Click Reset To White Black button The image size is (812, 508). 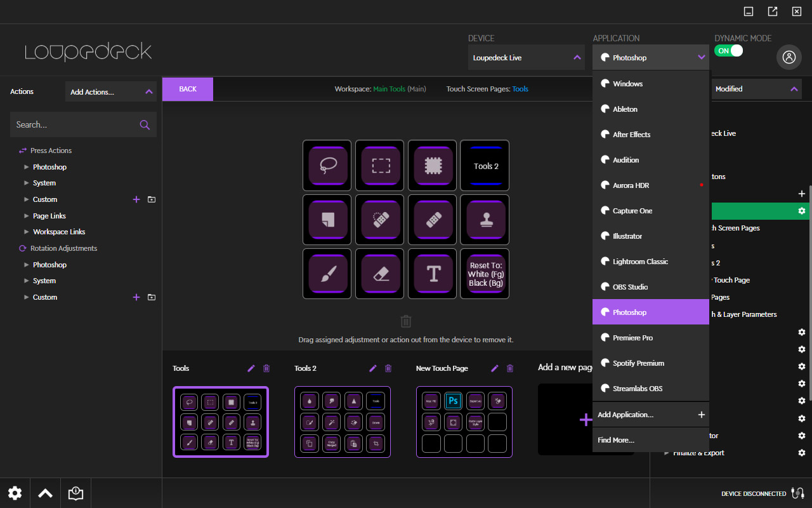[485, 274]
